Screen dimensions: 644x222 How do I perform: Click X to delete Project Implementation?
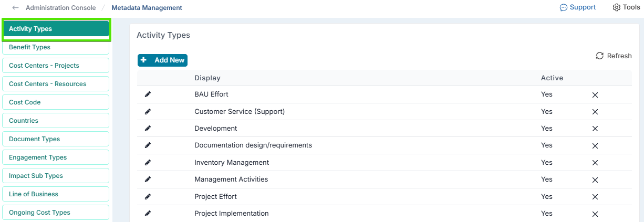(595, 214)
